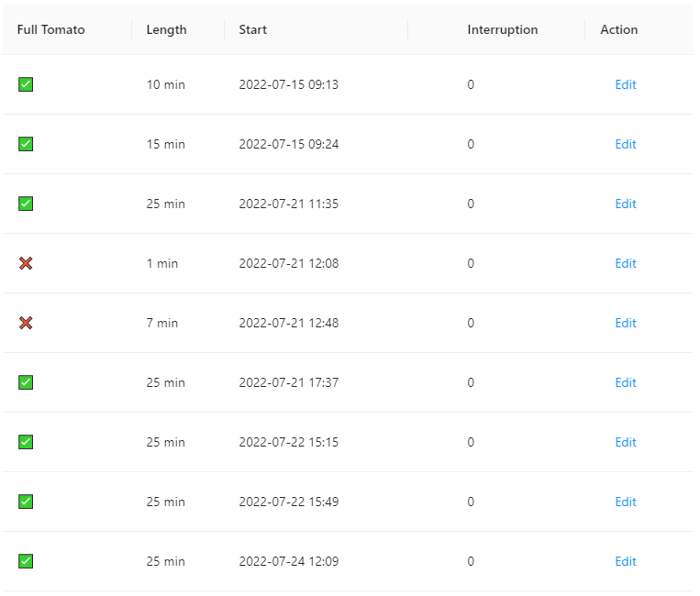700x596 pixels.
Task: Edit the tomato started 2022-07-24 12:09
Action: pyautogui.click(x=626, y=561)
